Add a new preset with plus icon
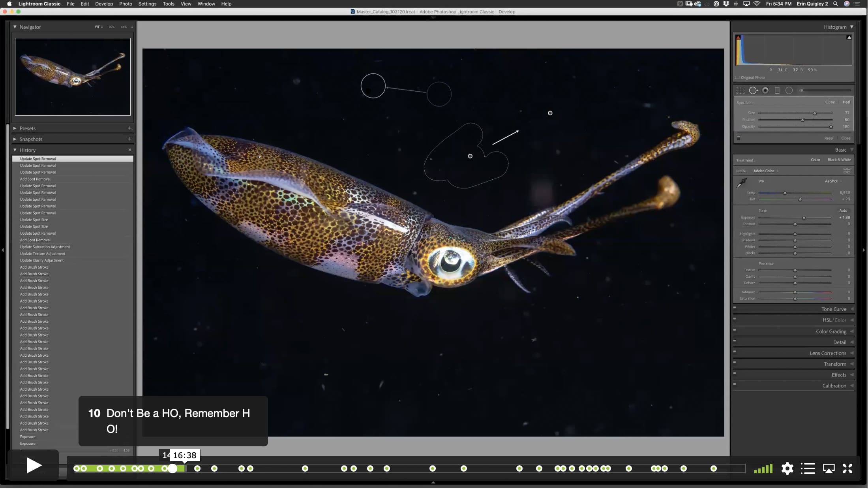The height and width of the screenshot is (489, 868). point(129,128)
